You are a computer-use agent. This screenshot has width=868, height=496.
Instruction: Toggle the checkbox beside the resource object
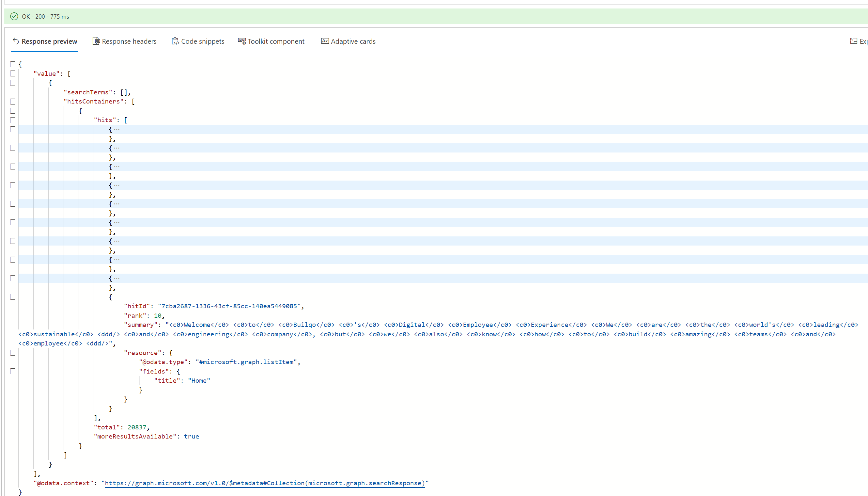(13, 353)
